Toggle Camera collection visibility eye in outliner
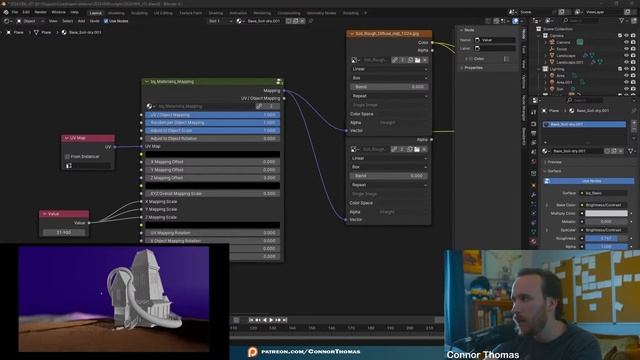This screenshot has height=360, width=640. (627, 36)
